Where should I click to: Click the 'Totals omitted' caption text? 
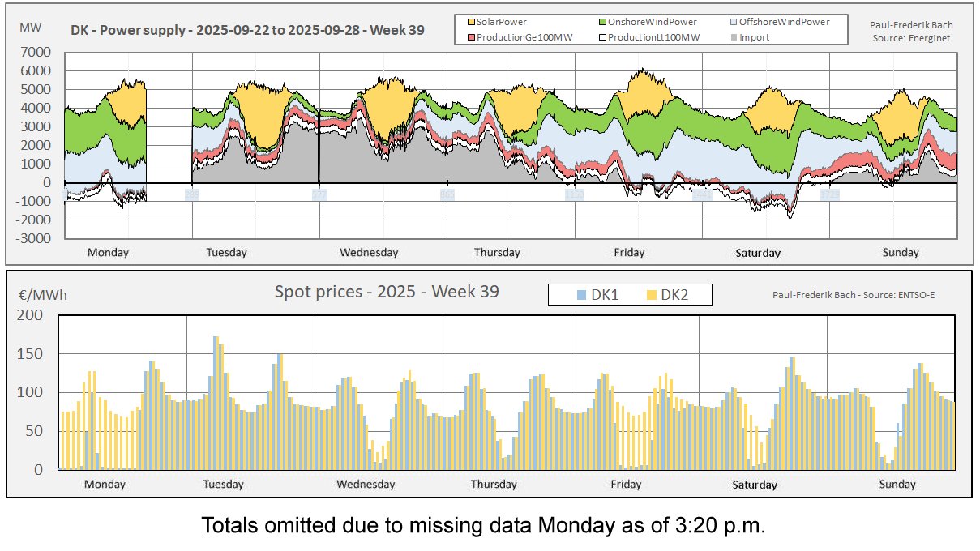coord(483,526)
